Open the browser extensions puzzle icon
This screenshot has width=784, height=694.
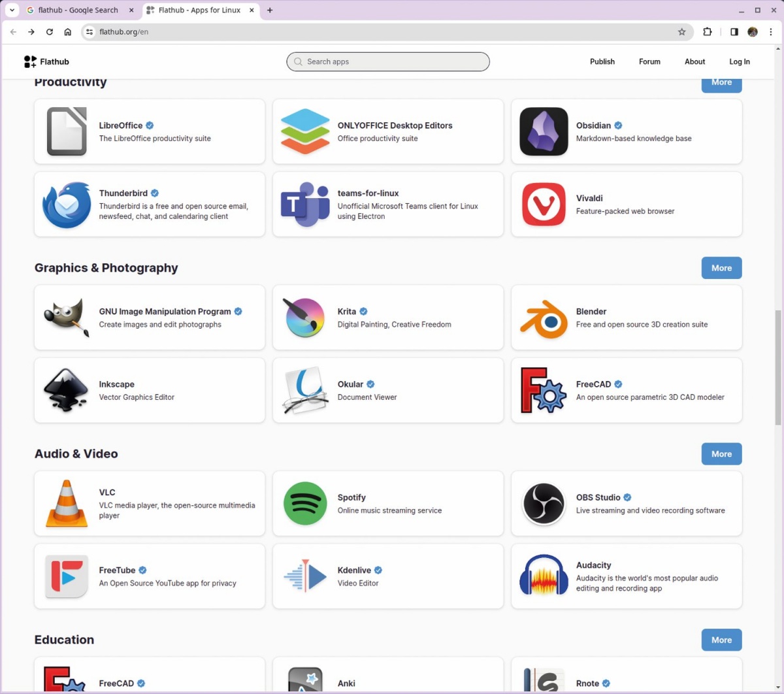tap(707, 31)
